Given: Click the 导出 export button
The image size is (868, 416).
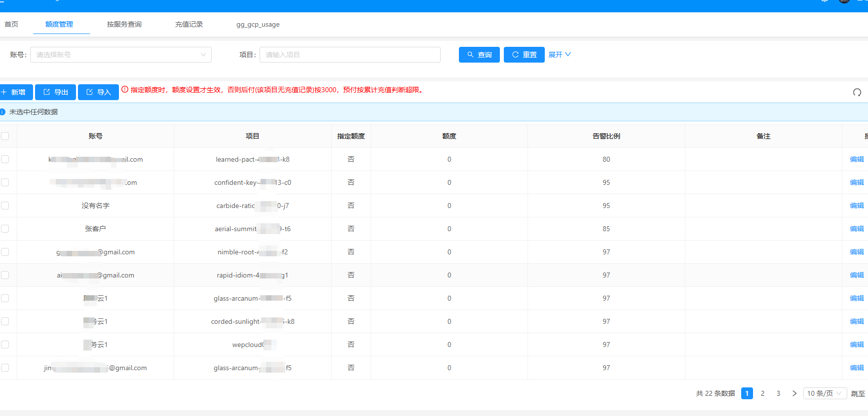Looking at the screenshot, I should point(56,92).
